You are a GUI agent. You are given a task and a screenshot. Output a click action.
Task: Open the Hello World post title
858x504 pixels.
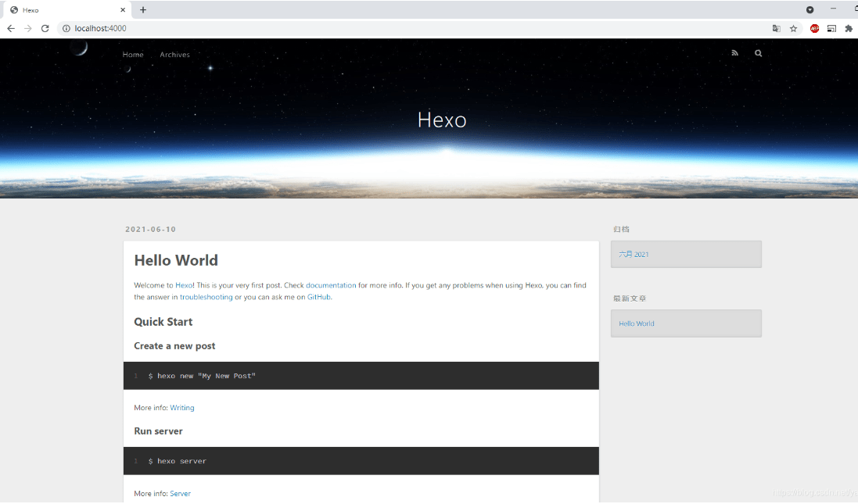[176, 260]
